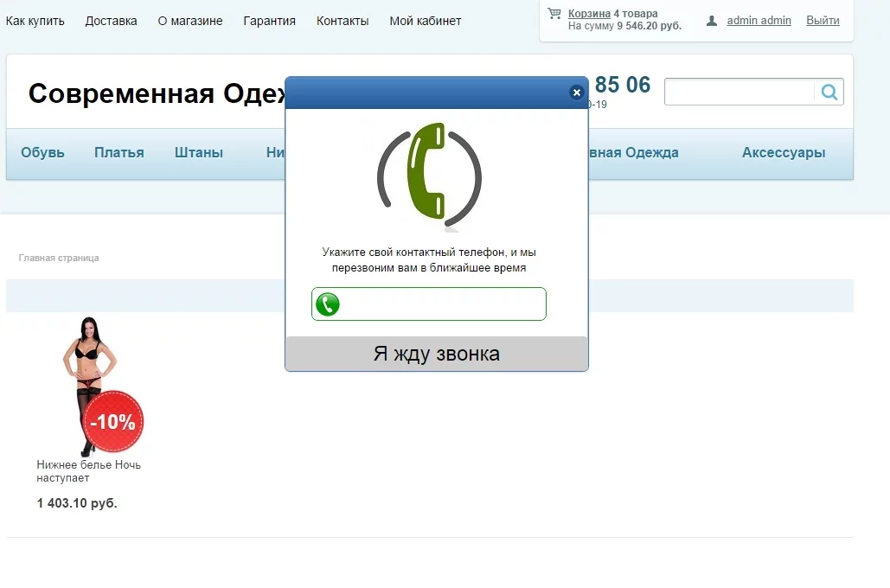Click the "Главная страница" breadcrumb
The height and width of the screenshot is (588, 890).
pyautogui.click(x=59, y=258)
